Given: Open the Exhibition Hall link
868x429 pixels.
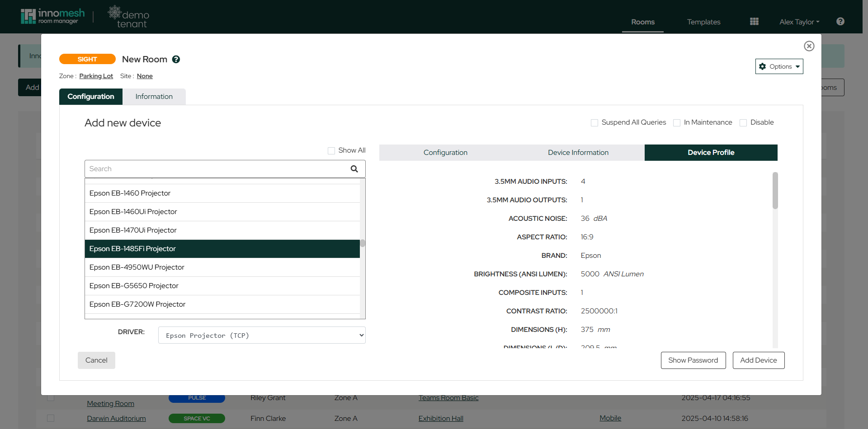Looking at the screenshot, I should pyautogui.click(x=441, y=419).
